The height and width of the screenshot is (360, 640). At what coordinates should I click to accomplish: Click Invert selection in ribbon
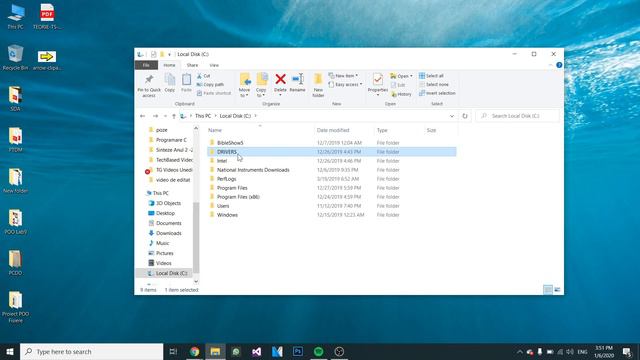pos(437,93)
